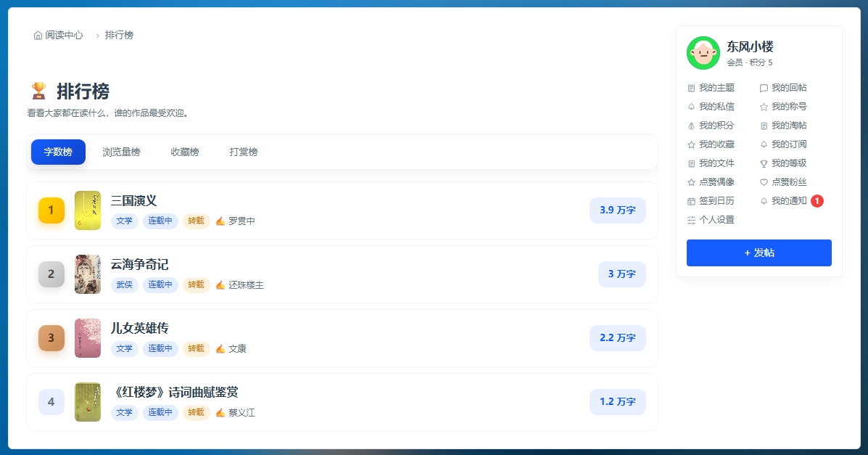Image resolution: width=868 pixels, height=455 pixels.
Task: Click the 转载 tag under 《红楼梦》诗词曲赋鉴赏
Action: click(196, 412)
